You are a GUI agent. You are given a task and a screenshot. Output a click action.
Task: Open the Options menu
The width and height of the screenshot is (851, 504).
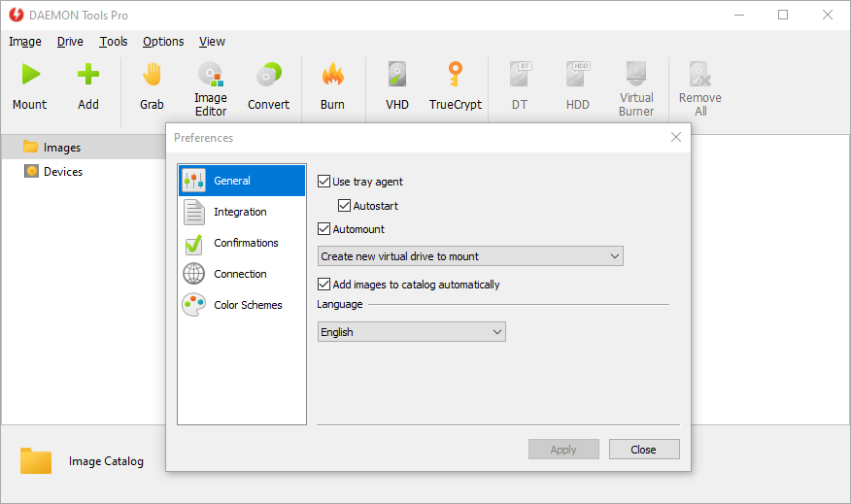[x=163, y=41]
